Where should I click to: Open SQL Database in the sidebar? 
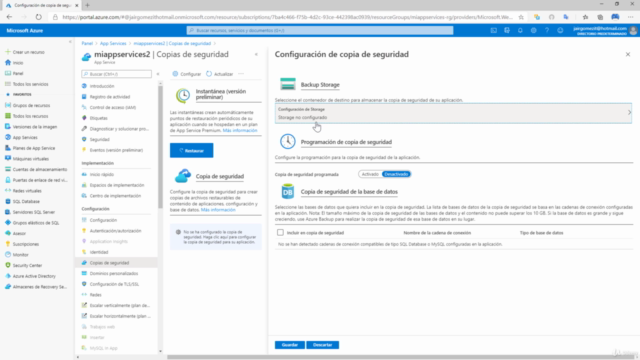pyautogui.click(x=26, y=201)
